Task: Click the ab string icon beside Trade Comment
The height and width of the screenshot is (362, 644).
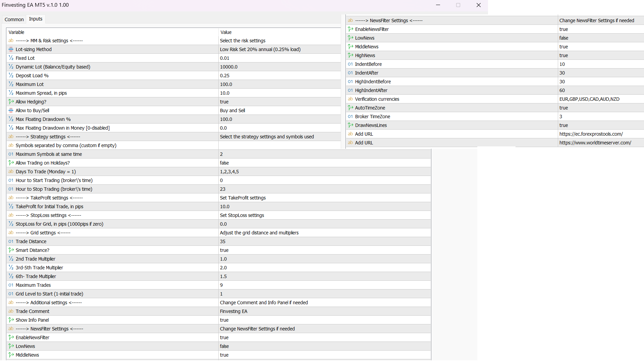Action: tap(11, 311)
